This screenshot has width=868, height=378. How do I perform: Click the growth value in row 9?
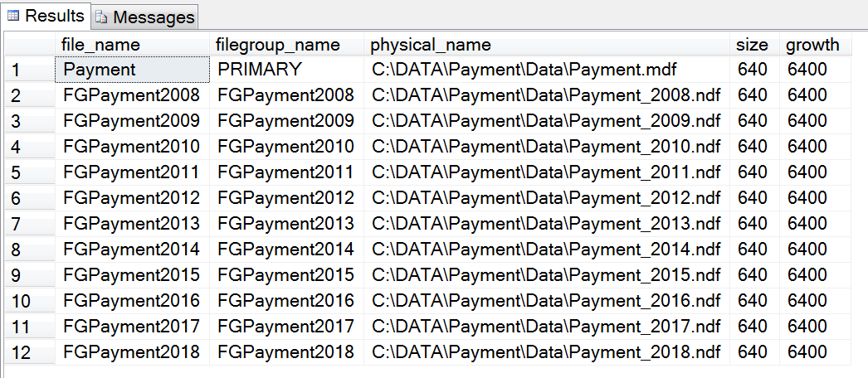807,275
